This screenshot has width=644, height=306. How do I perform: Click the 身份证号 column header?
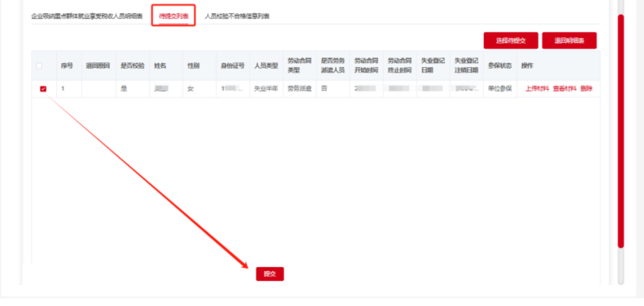click(232, 65)
